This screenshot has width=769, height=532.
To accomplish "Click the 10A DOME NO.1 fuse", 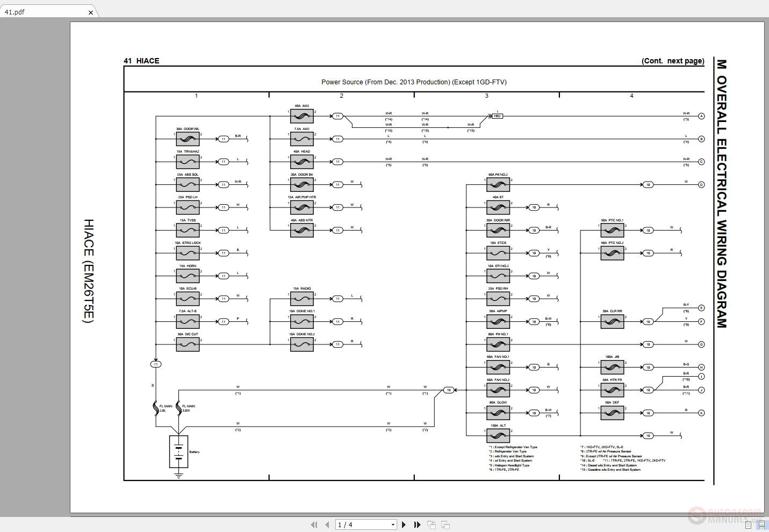I will point(302,322).
